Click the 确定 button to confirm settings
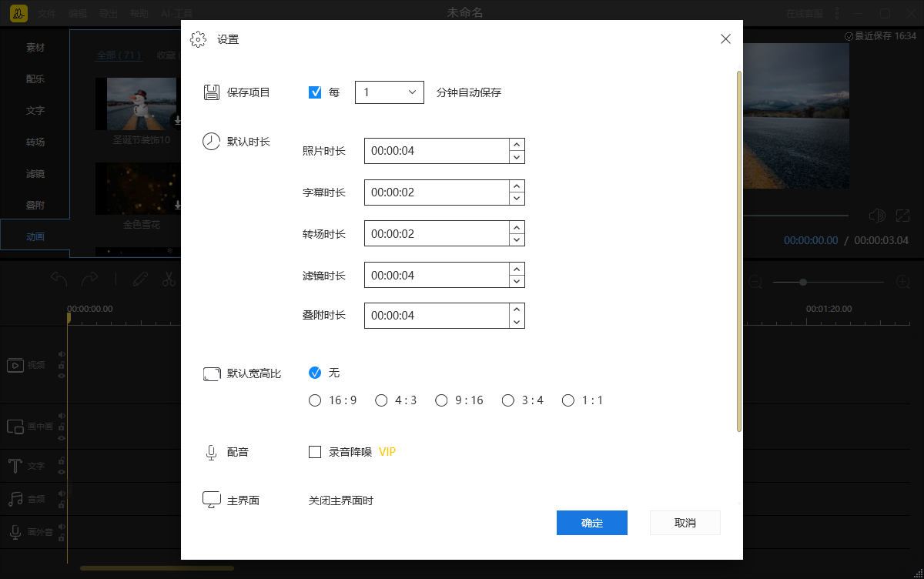 (591, 523)
